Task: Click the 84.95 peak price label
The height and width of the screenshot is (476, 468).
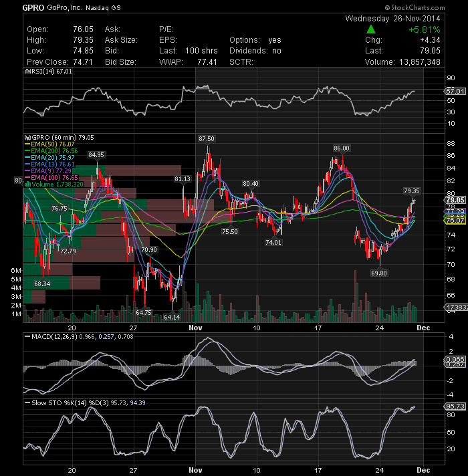Action: [96, 155]
